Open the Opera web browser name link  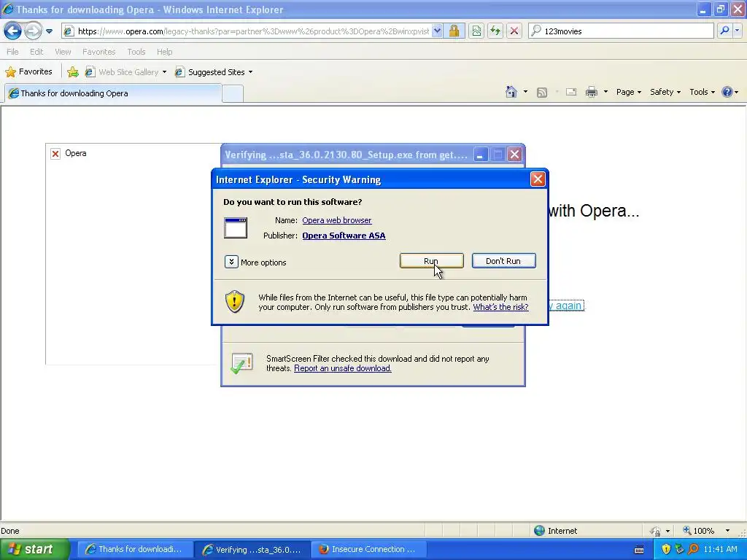click(x=337, y=220)
